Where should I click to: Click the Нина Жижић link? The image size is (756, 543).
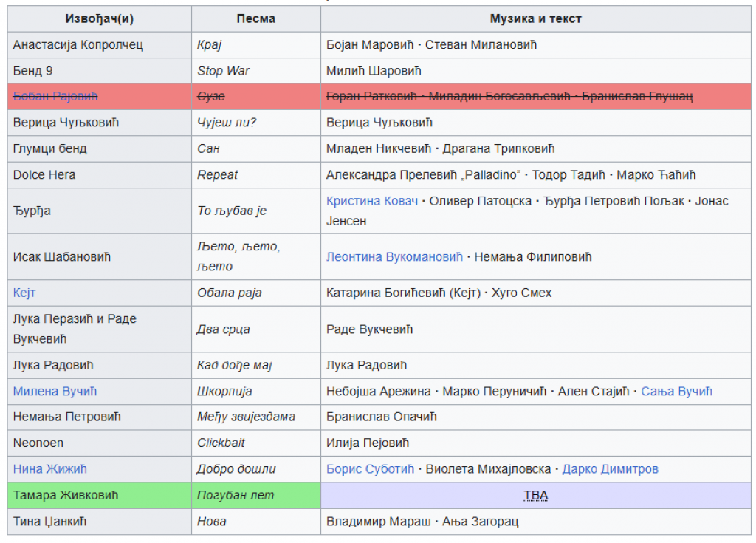tap(50, 469)
